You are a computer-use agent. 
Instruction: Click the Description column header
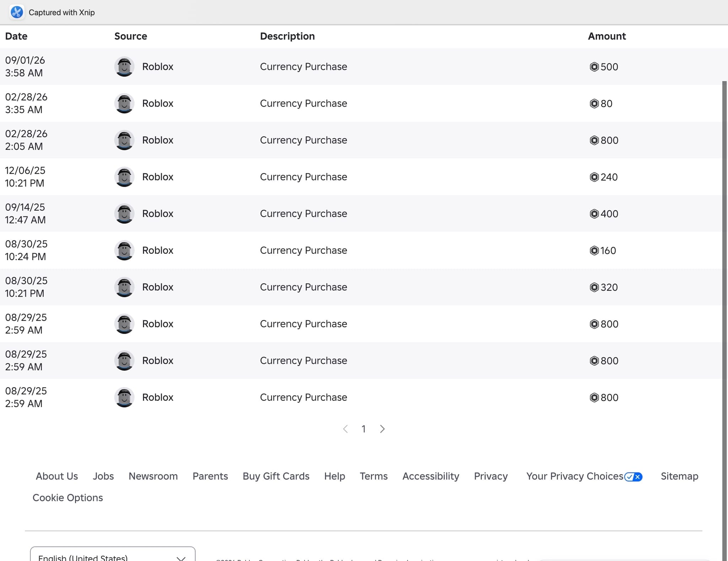pos(287,36)
